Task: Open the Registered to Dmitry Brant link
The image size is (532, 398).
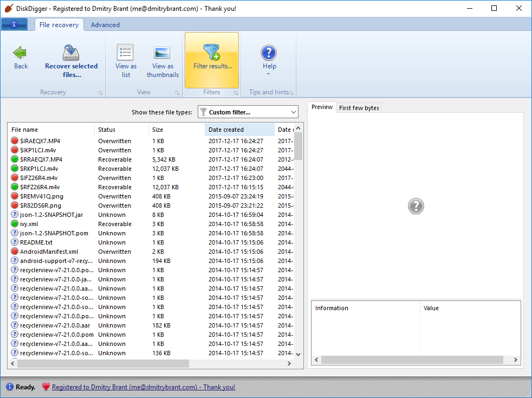Action: point(144,387)
